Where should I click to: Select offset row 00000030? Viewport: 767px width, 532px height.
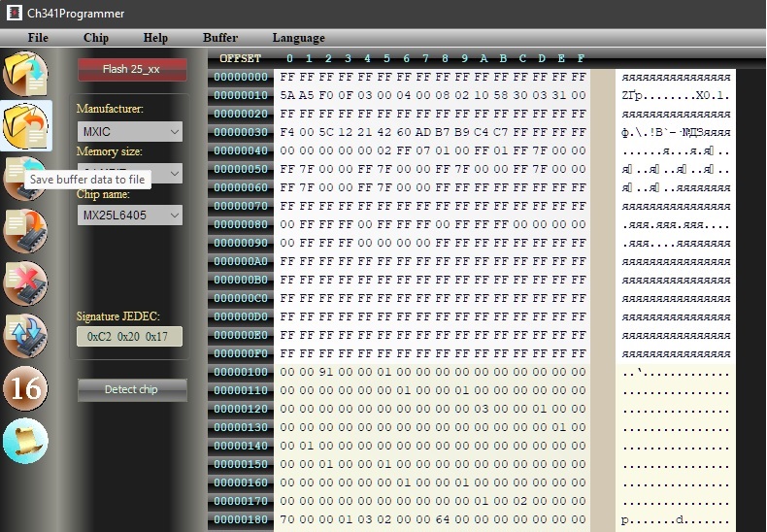click(x=241, y=132)
